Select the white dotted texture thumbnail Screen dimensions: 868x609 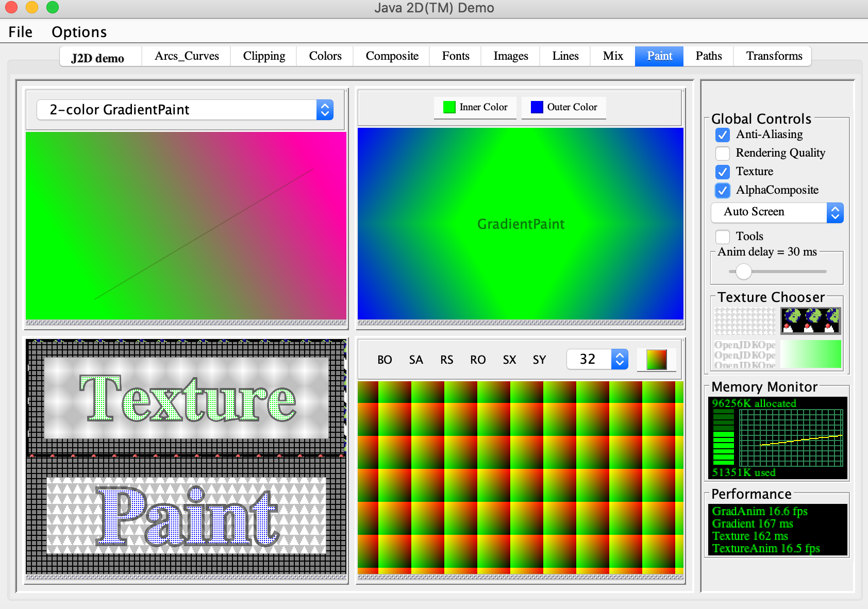click(745, 321)
